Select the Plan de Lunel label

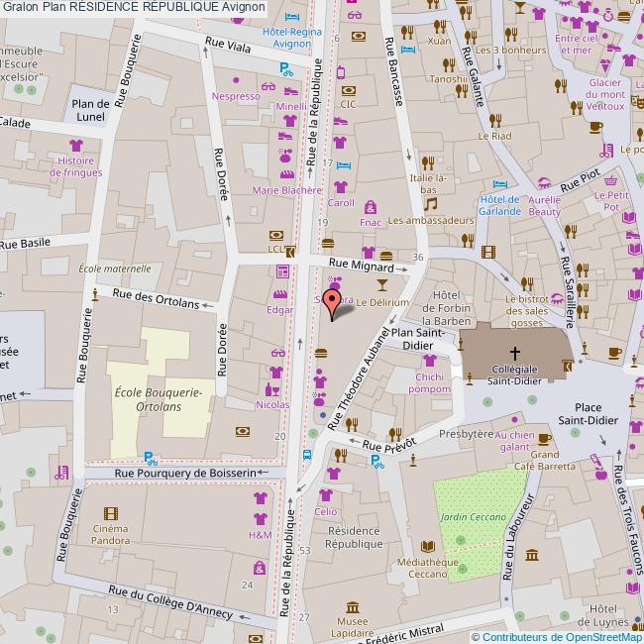tap(90, 111)
